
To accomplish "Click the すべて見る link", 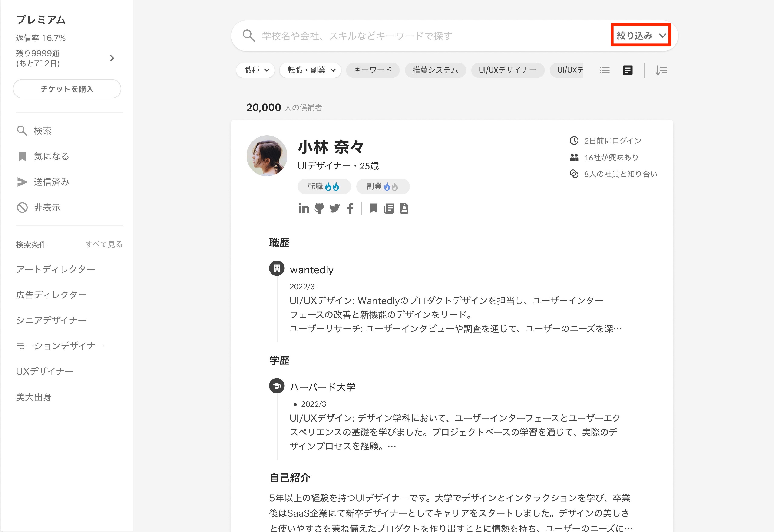I will point(104,244).
